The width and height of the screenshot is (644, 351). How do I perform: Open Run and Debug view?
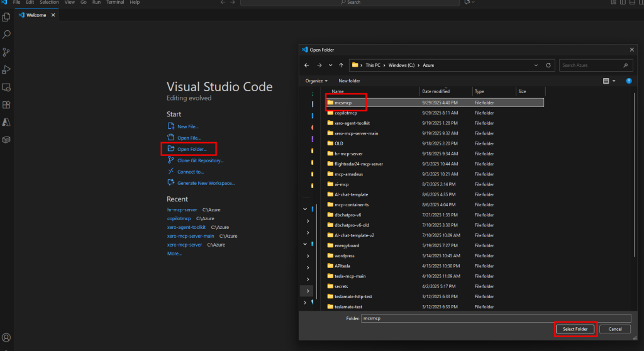(7, 70)
